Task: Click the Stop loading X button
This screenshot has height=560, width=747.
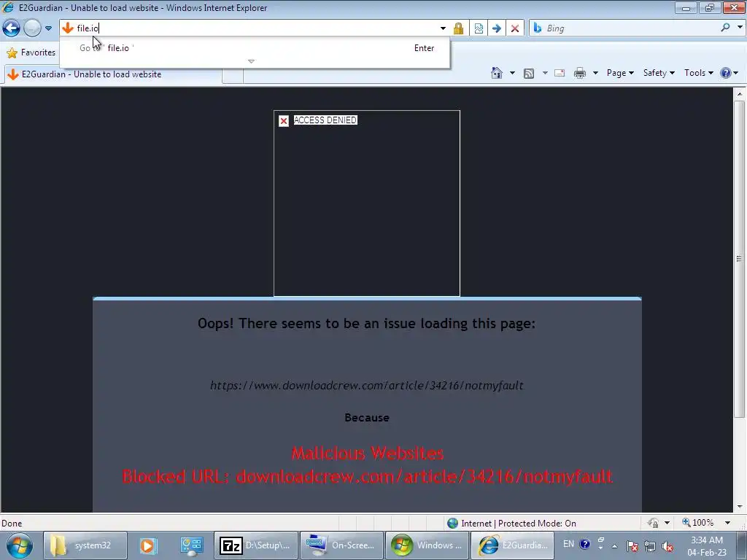Action: tap(515, 28)
